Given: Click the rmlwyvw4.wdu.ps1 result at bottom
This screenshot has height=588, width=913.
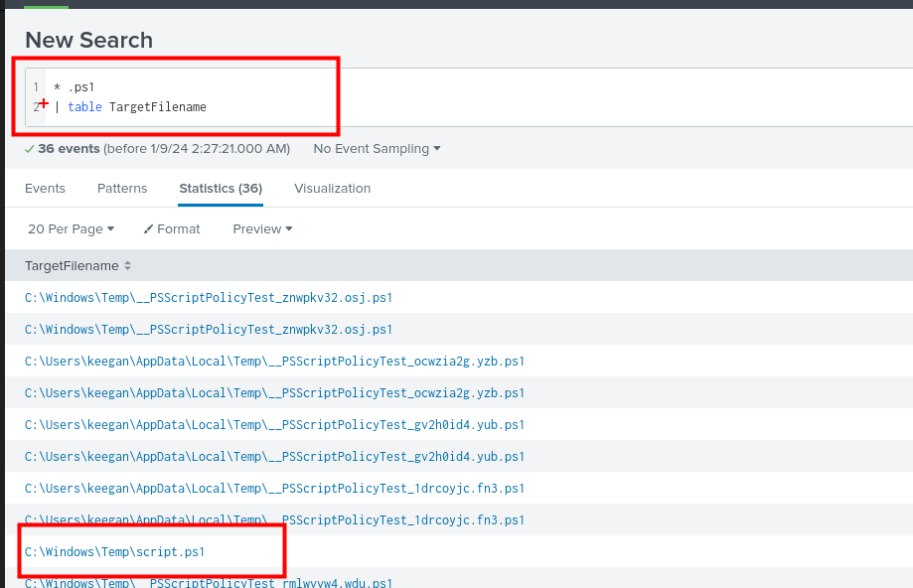Looking at the screenshot, I should click(209, 583).
